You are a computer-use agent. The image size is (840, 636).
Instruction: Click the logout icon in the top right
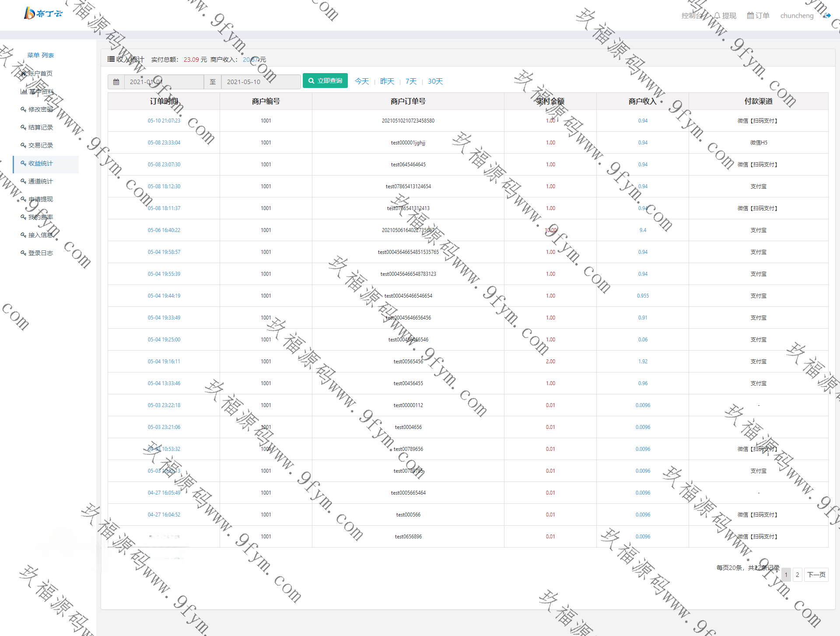coord(827,15)
